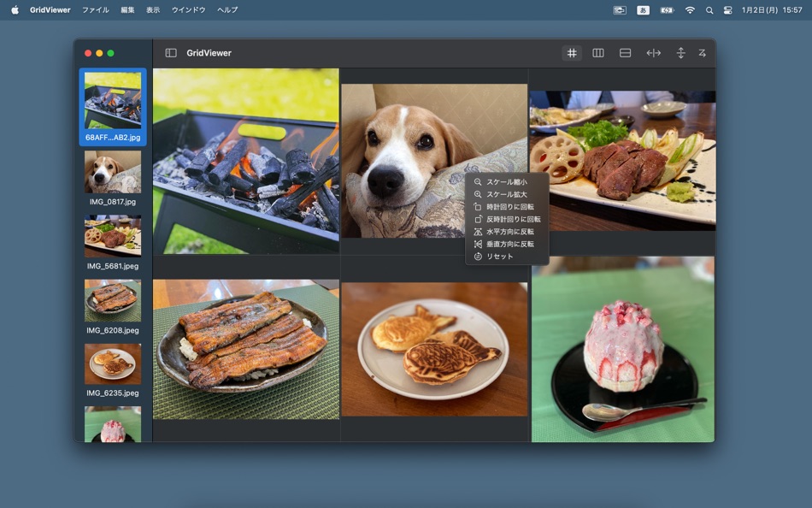Switch to the columns layout icon
The height and width of the screenshot is (508, 812).
point(598,53)
